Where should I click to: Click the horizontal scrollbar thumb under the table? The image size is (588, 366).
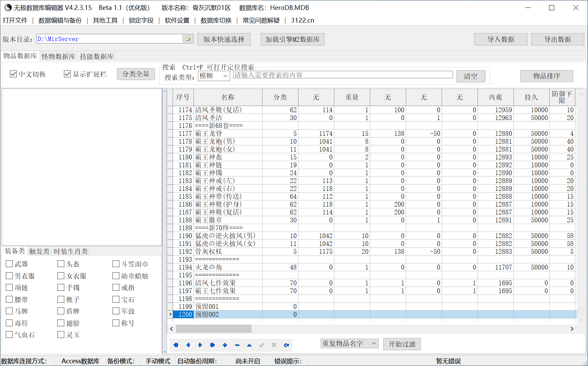point(214,329)
